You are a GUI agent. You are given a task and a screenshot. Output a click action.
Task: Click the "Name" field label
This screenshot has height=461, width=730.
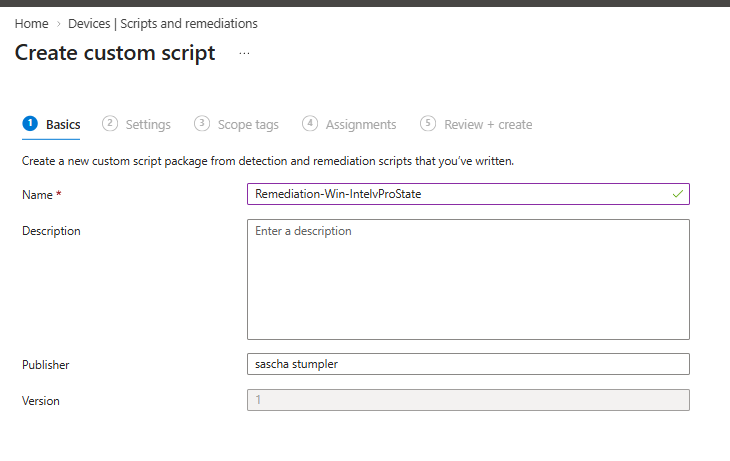(x=37, y=195)
